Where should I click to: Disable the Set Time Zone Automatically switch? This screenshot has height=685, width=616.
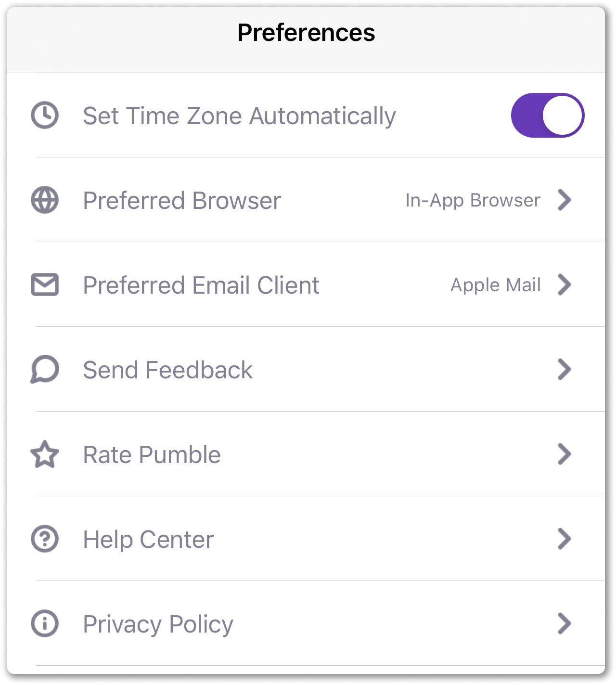point(547,116)
